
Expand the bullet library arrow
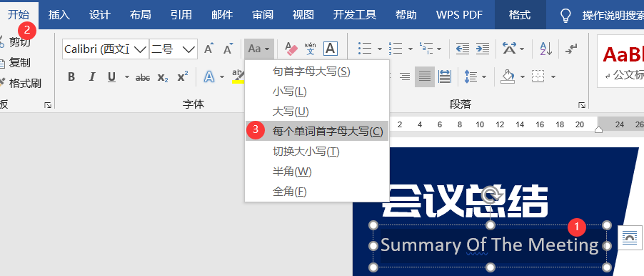point(380,49)
